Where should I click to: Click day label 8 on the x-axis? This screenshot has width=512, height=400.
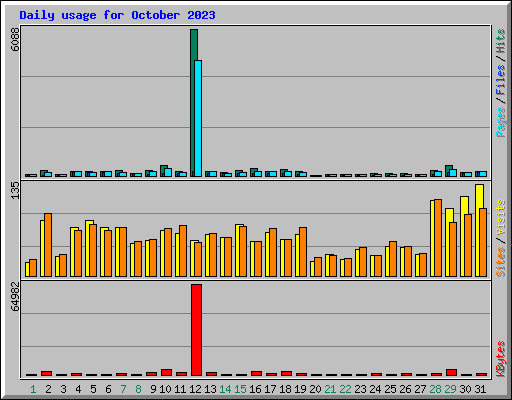(138, 389)
